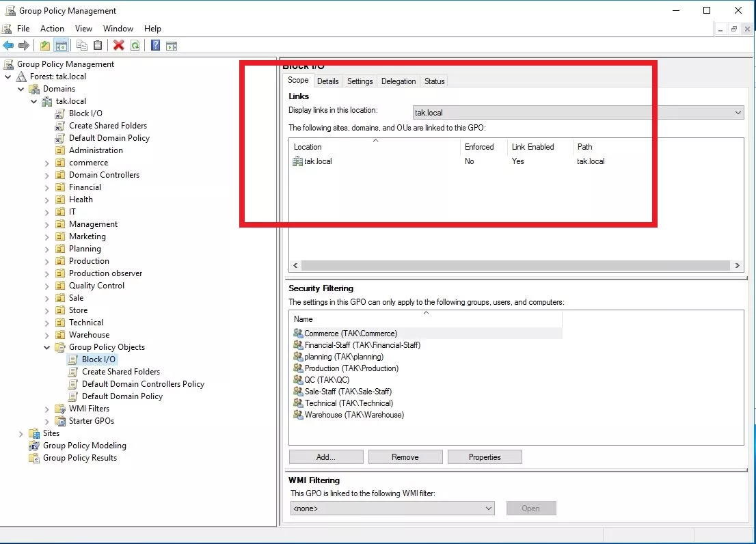Sort security filtering by the Name column header
756x544 pixels.
point(426,319)
